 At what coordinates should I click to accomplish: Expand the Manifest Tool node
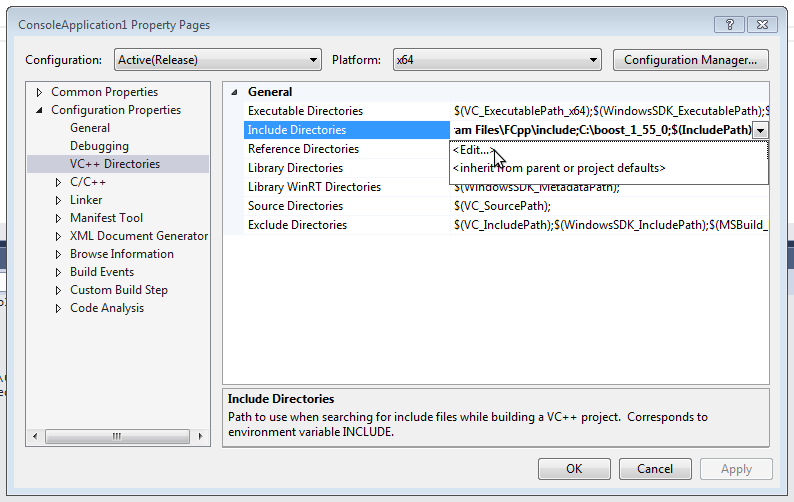59,218
